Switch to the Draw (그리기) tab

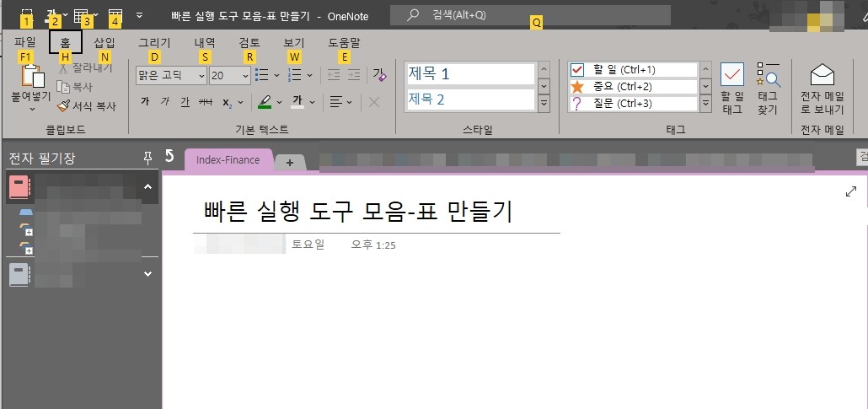[154, 42]
